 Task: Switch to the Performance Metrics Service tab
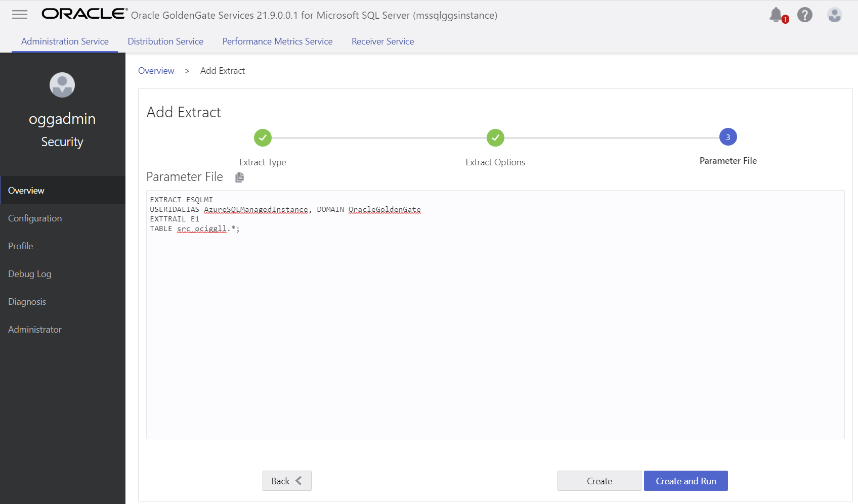pyautogui.click(x=277, y=41)
